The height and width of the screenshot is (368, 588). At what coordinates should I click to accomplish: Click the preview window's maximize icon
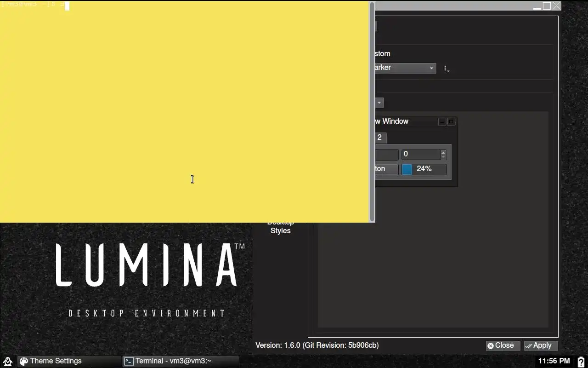pos(451,122)
